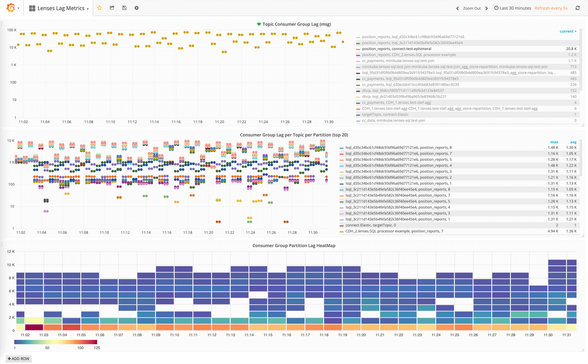Click the resize handle of top panel
The height and width of the screenshot is (364, 588).
tap(583, 125)
